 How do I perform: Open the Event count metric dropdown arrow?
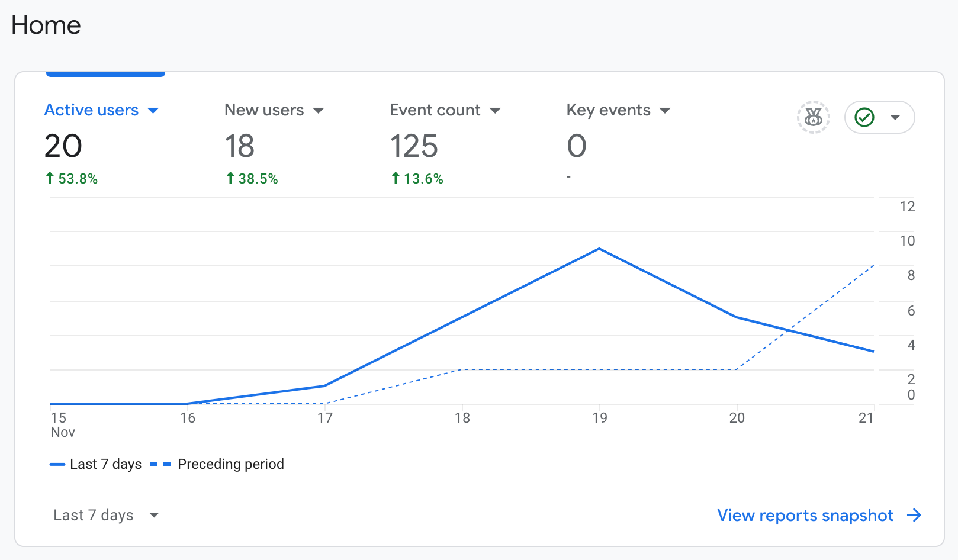pyautogui.click(x=496, y=111)
